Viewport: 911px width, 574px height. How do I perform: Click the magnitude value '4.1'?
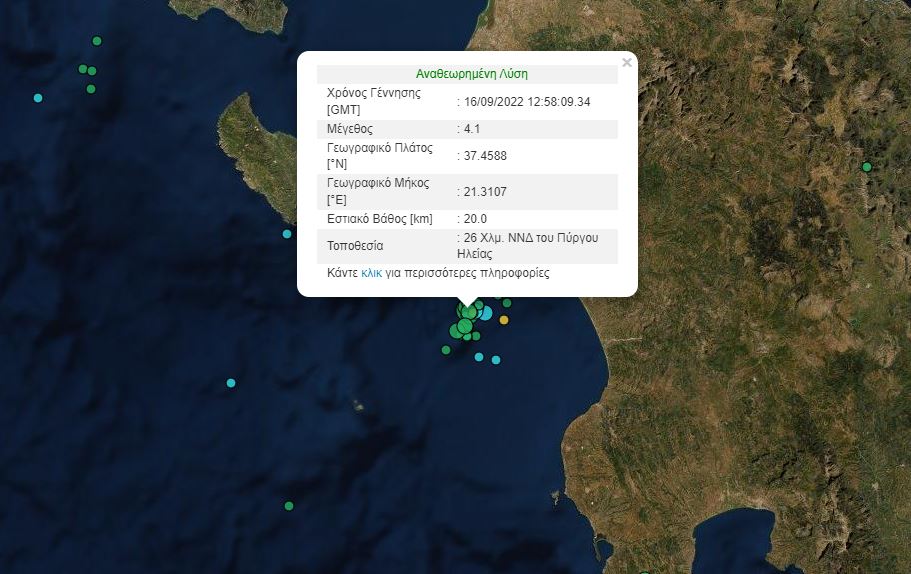pos(472,129)
